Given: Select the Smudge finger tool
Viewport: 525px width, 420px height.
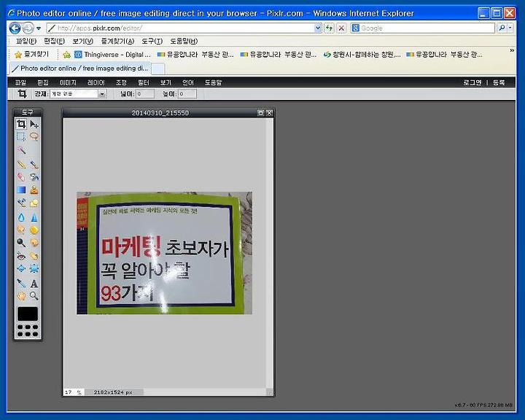Looking at the screenshot, I should (x=21, y=230).
